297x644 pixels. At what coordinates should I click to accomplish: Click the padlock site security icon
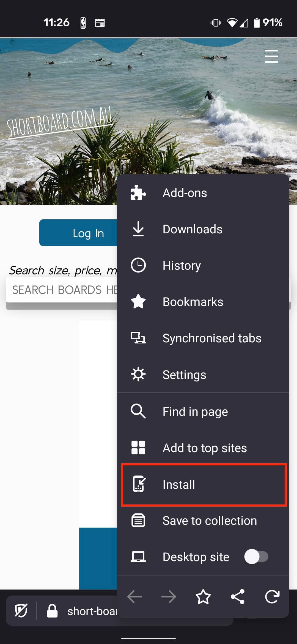click(x=52, y=611)
